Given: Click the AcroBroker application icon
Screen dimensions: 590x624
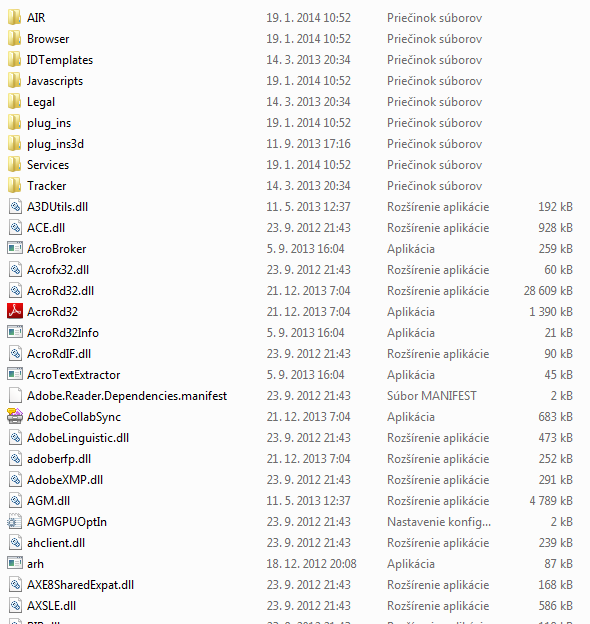Looking at the screenshot, I should [15, 248].
